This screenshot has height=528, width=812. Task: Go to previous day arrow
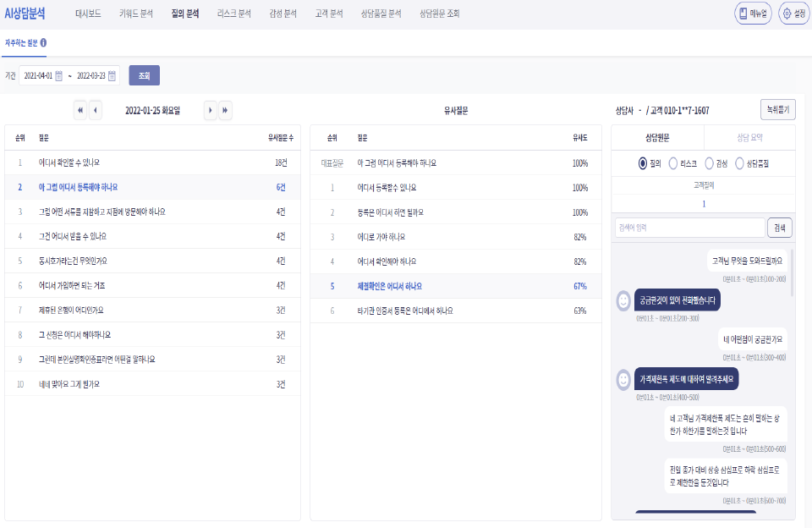coord(96,110)
